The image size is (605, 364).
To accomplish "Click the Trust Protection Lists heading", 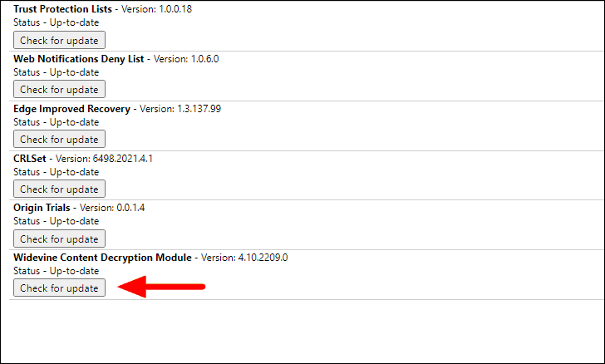I will [62, 9].
